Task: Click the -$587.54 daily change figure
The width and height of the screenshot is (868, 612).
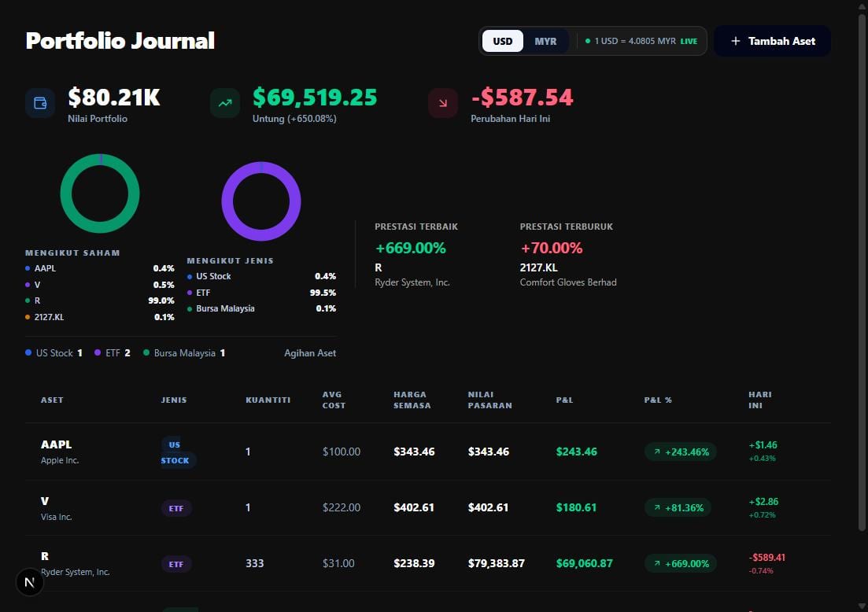Action: pos(522,98)
